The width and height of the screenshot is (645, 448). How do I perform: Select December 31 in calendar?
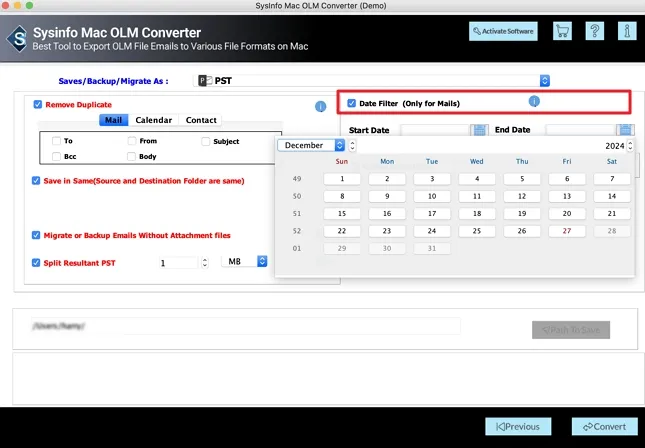(432, 248)
